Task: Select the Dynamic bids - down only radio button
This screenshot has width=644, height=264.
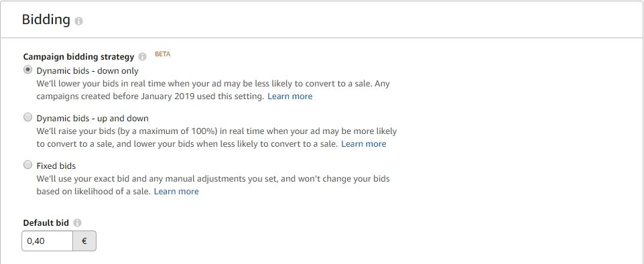Action: coord(27,70)
